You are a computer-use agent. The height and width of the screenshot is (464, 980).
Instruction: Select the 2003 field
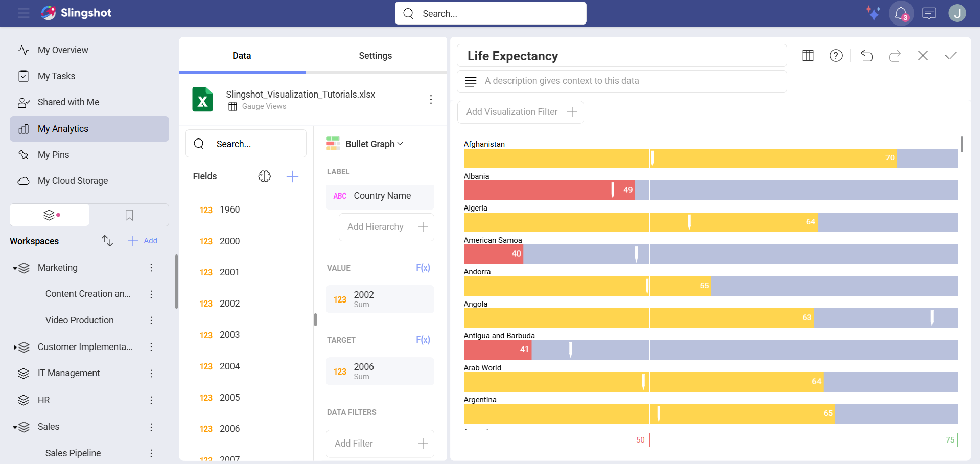[x=220, y=335]
